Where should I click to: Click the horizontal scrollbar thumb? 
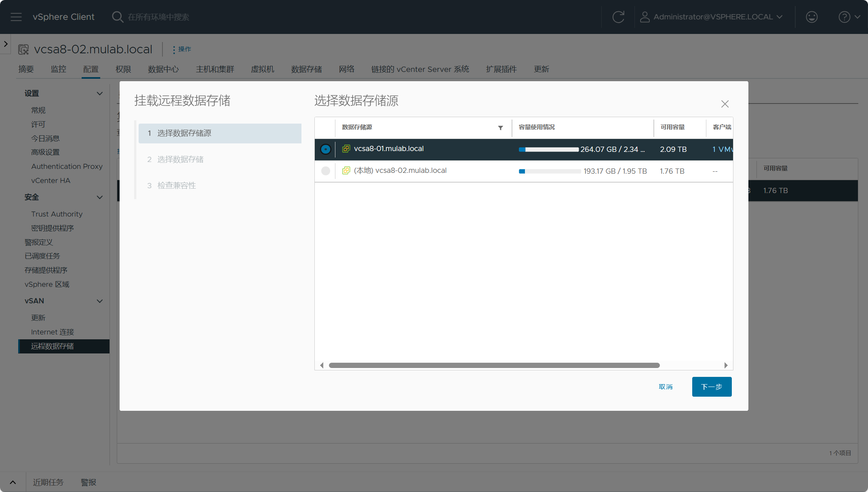[494, 365]
